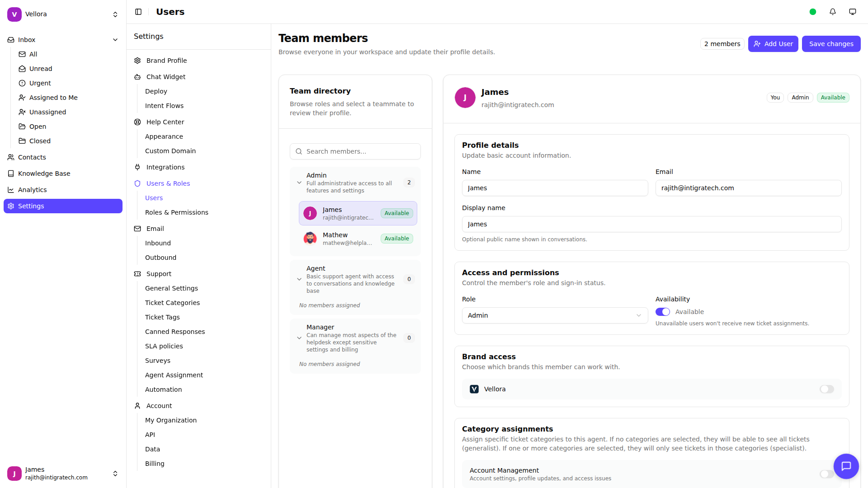The image size is (868, 488).
Task: Click the Inbox tray icon
Action: click(11, 40)
